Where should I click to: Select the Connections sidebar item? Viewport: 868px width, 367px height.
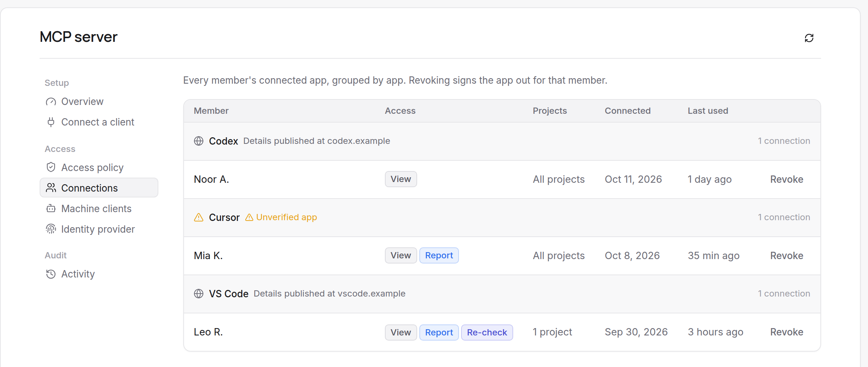pyautogui.click(x=99, y=188)
